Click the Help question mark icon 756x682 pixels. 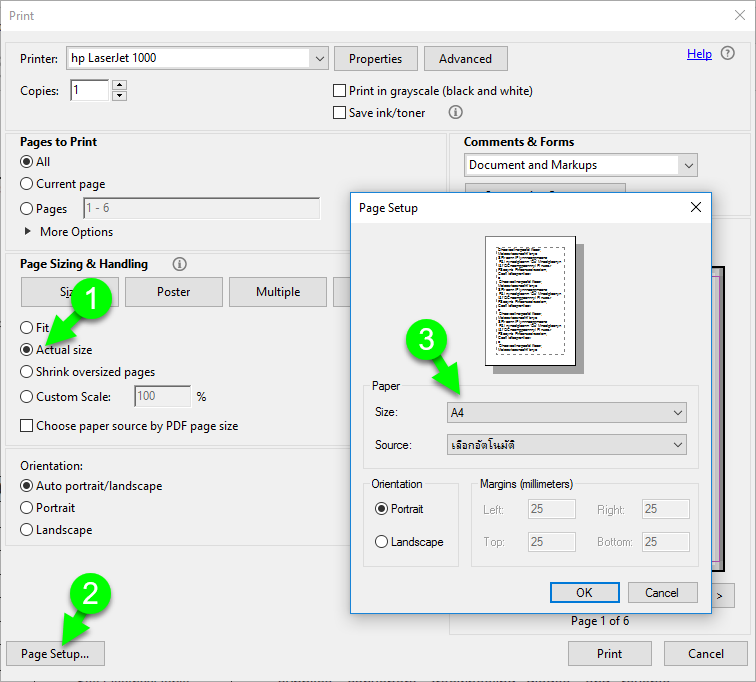tap(728, 54)
